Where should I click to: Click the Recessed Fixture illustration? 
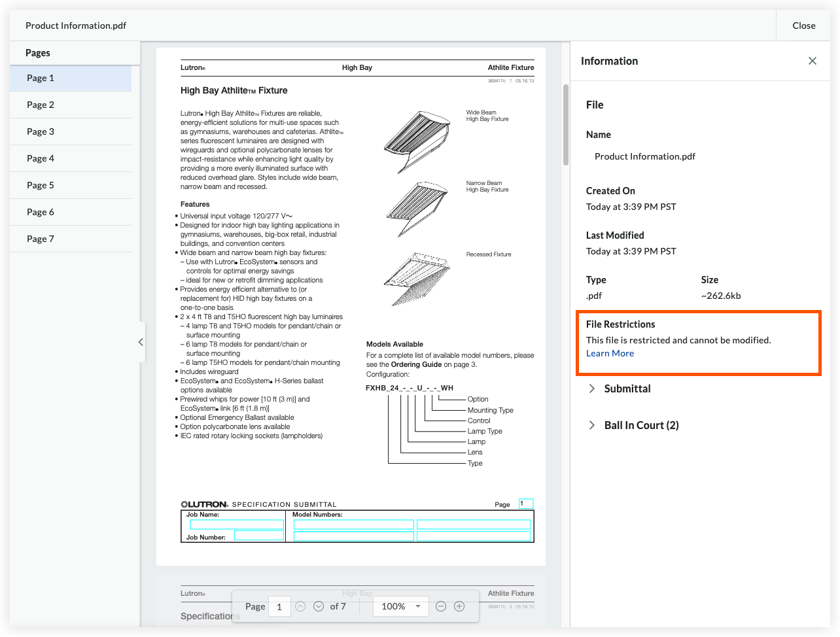click(x=417, y=279)
